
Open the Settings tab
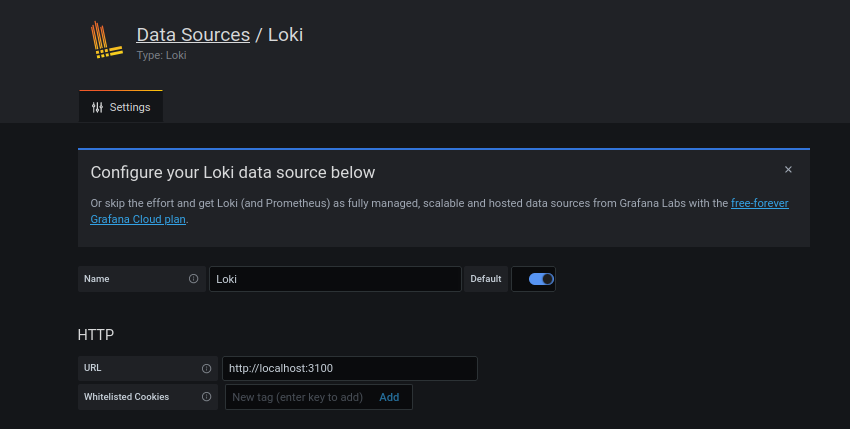click(121, 107)
